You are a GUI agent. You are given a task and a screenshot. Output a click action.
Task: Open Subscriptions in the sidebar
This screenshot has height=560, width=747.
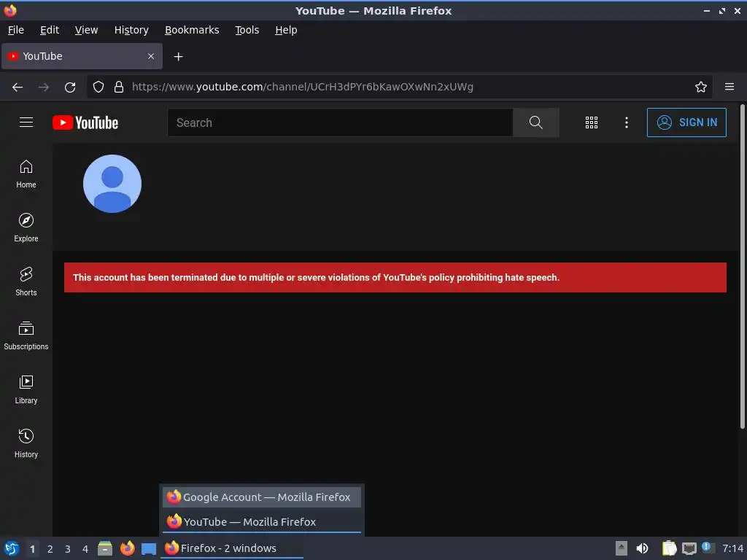(x=26, y=336)
